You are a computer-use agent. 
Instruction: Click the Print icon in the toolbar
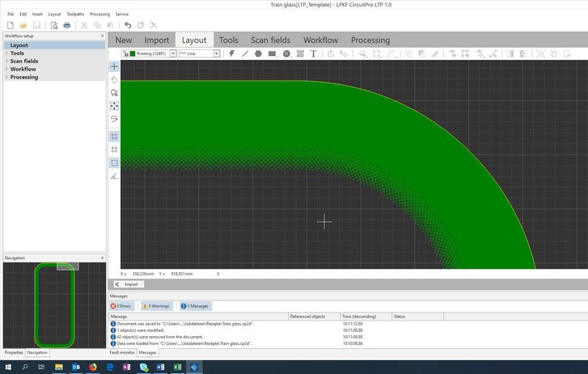(x=67, y=25)
